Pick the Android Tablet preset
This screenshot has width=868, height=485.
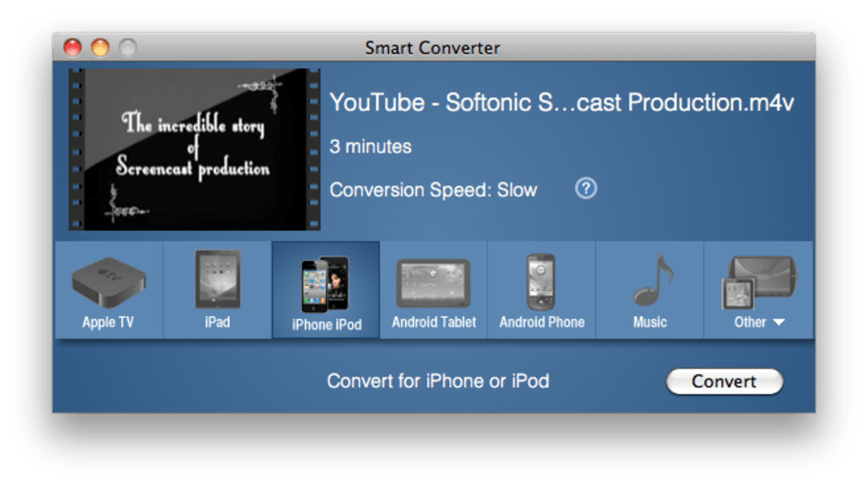pos(433,290)
